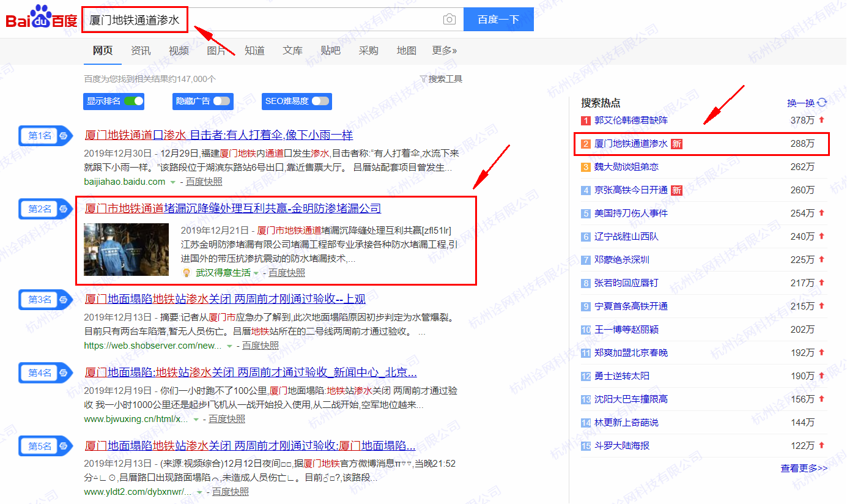The height and width of the screenshot is (504, 847).
Task: Click the 查看更多>> link
Action: (x=804, y=469)
